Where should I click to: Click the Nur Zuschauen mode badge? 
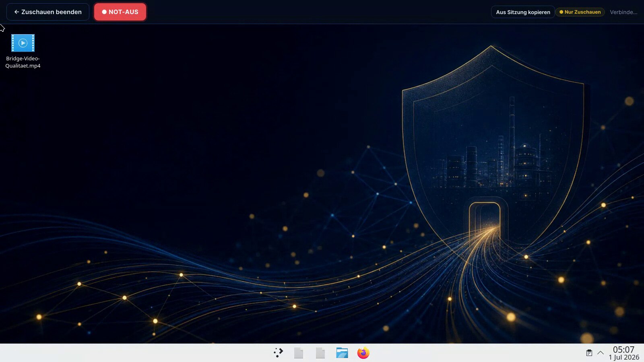[x=580, y=12]
